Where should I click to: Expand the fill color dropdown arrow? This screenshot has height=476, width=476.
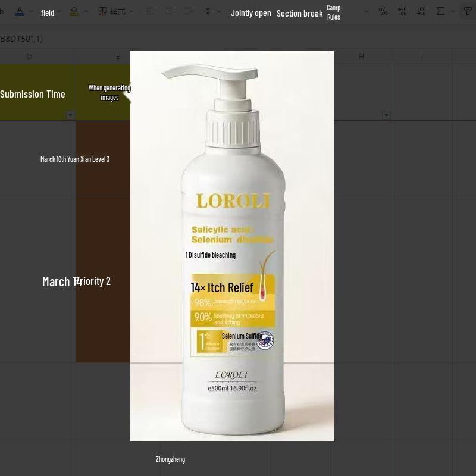(x=86, y=12)
